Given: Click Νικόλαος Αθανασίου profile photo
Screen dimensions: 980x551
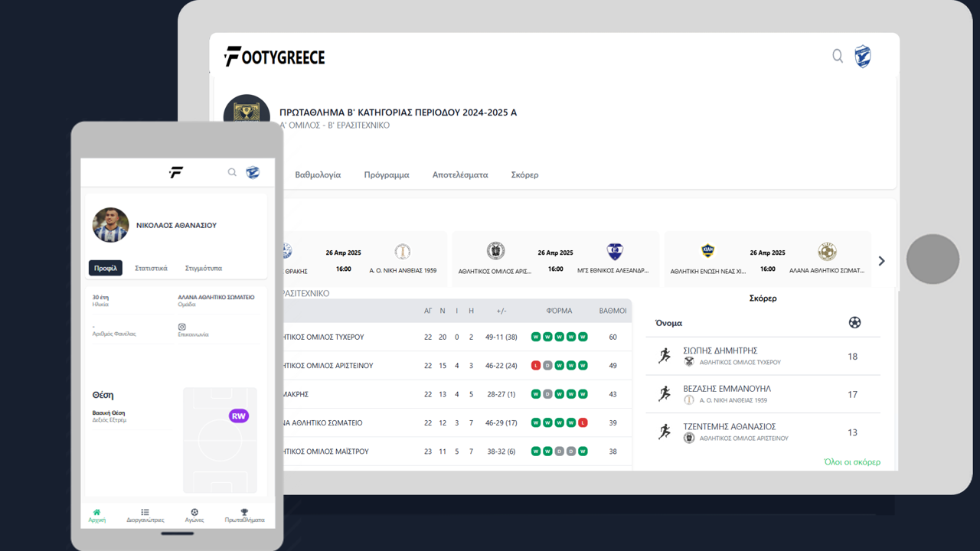Looking at the screenshot, I should click(x=111, y=225).
